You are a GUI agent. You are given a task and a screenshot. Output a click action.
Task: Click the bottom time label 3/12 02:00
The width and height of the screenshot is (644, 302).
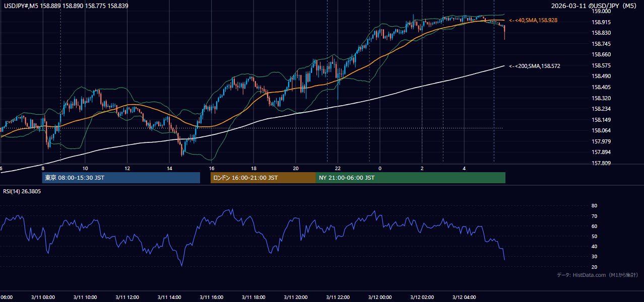click(422, 297)
